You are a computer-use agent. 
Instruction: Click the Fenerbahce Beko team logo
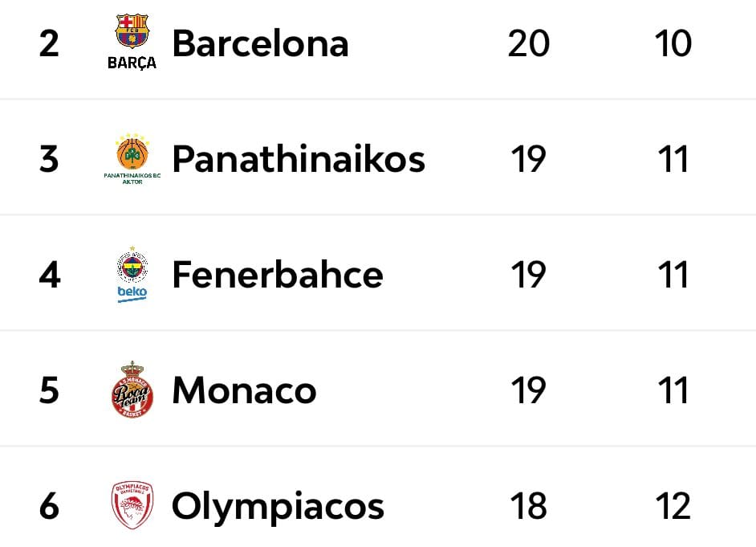[x=132, y=275]
